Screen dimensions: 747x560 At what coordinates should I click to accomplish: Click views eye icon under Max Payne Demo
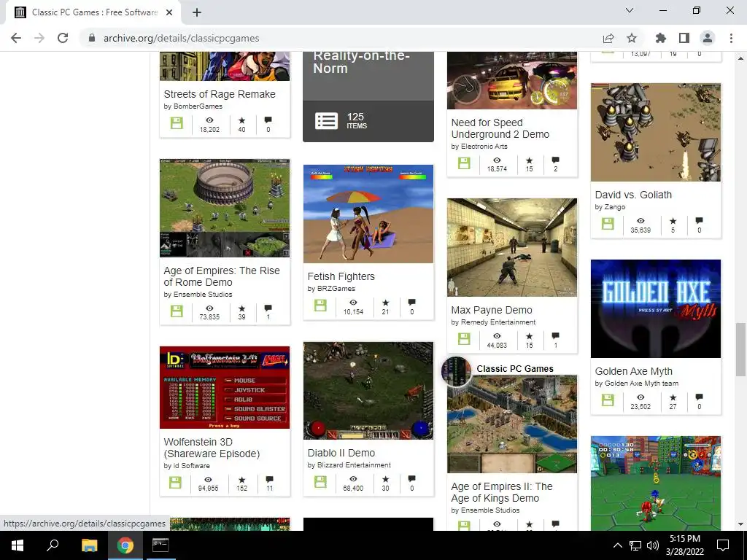tap(497, 336)
